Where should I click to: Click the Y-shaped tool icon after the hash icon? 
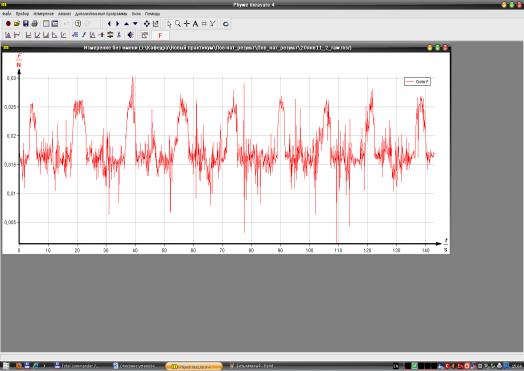point(213,24)
